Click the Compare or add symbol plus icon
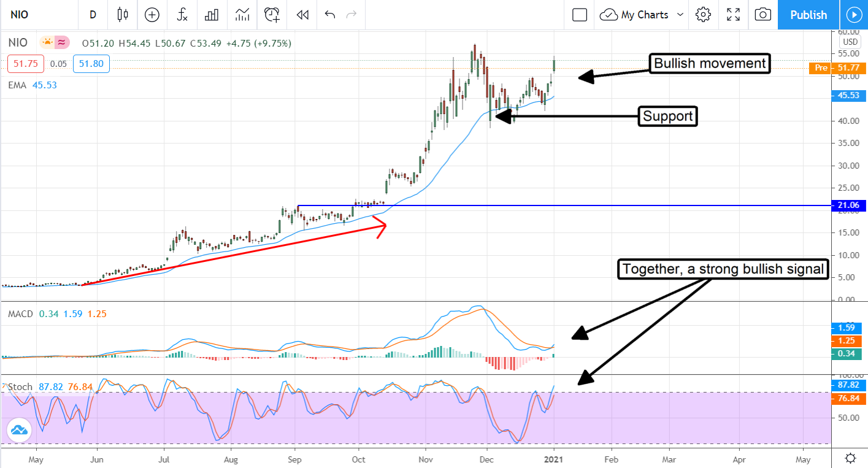This screenshot has width=868, height=468. [x=152, y=15]
